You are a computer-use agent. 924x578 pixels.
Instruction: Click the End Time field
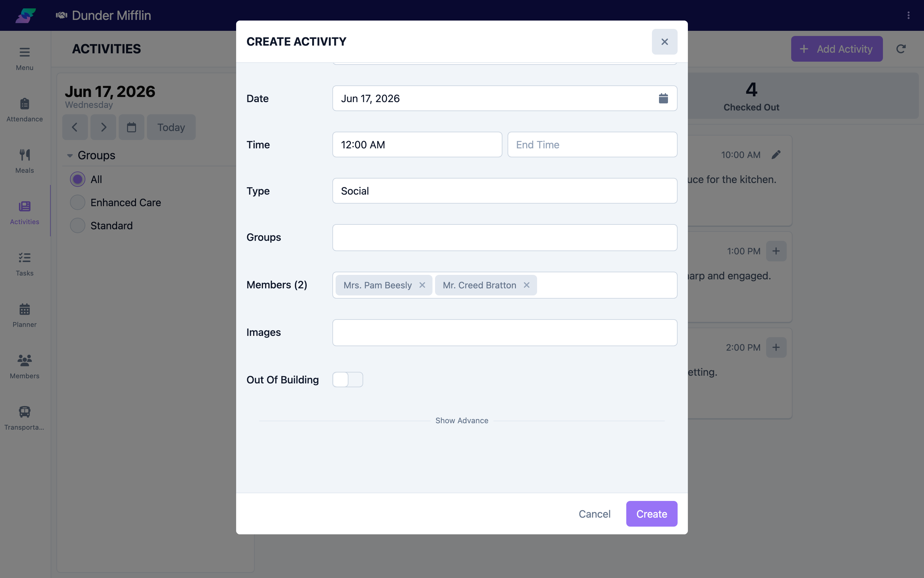pyautogui.click(x=592, y=144)
